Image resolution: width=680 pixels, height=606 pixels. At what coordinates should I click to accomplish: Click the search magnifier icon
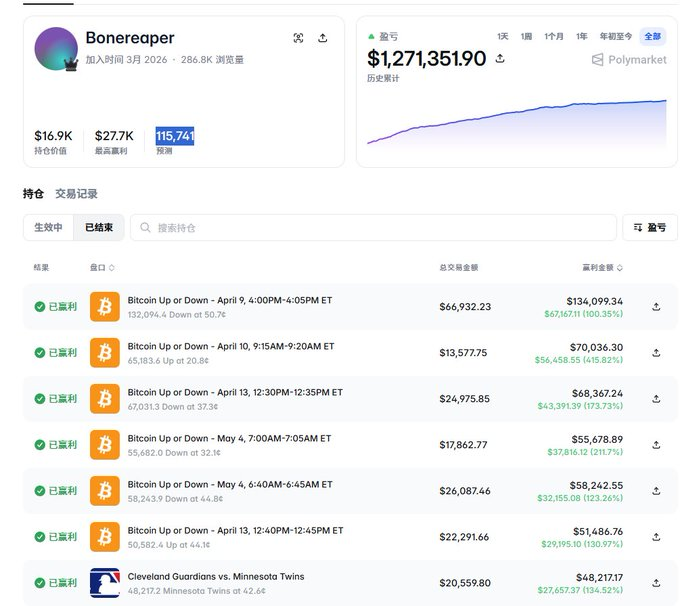[x=145, y=227]
